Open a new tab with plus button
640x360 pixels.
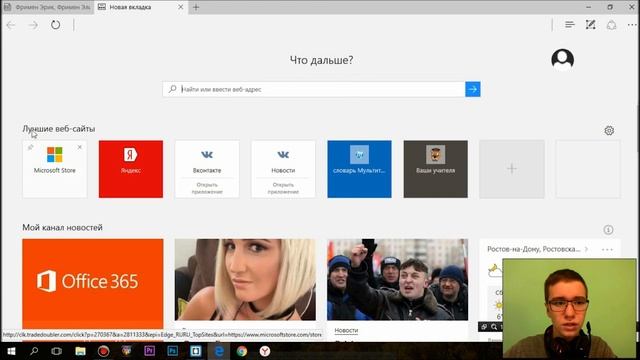click(x=196, y=7)
